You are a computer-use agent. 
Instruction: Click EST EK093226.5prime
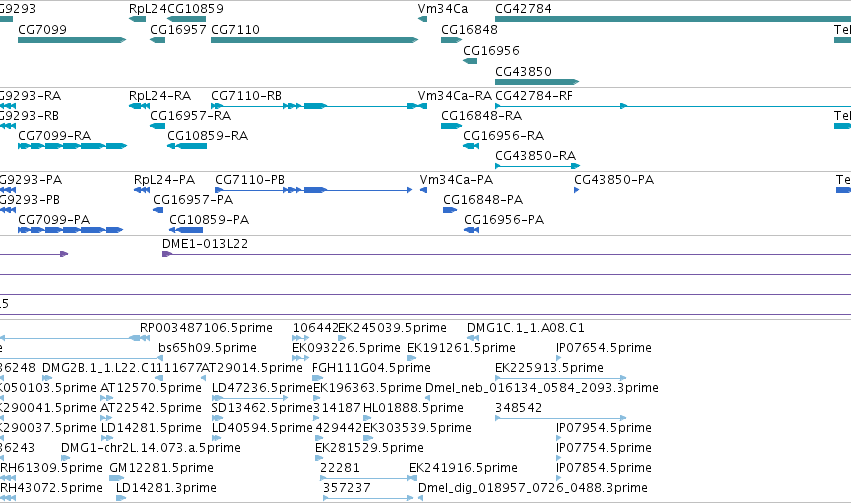pyautogui.click(x=346, y=348)
